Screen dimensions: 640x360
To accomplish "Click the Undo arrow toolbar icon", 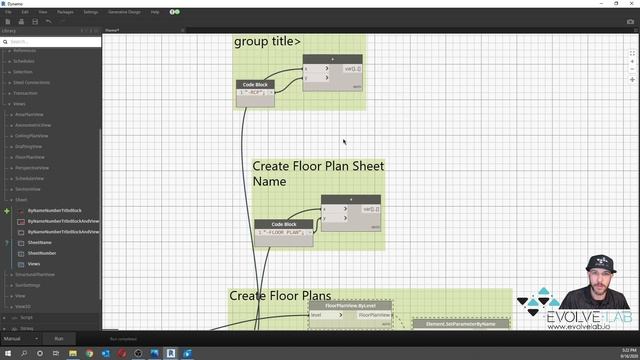I will (49, 22).
